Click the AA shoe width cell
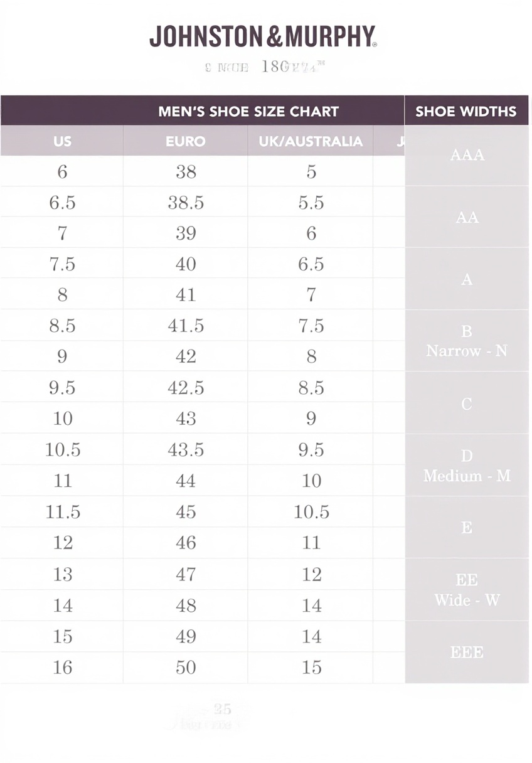The height and width of the screenshot is (763, 532). (467, 217)
